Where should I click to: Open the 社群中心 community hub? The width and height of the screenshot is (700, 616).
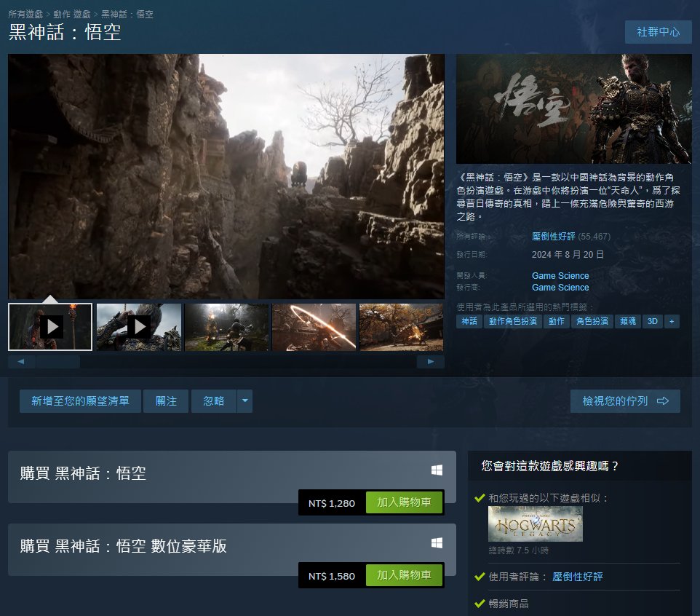[658, 32]
